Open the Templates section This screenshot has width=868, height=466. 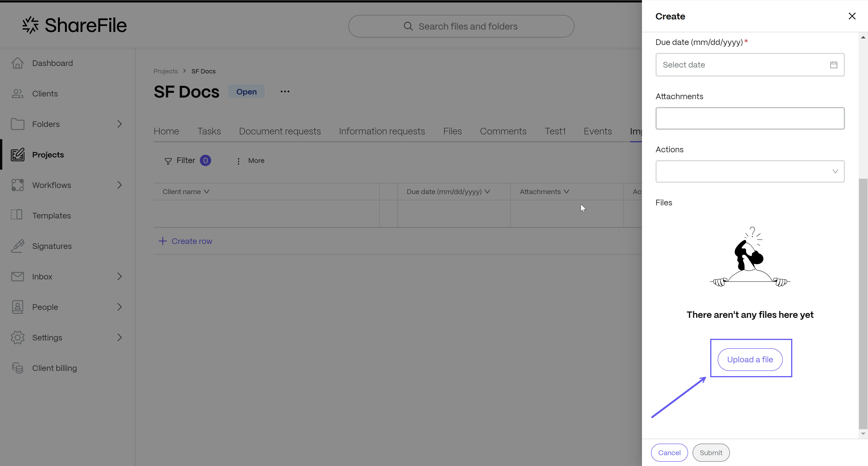coord(51,215)
